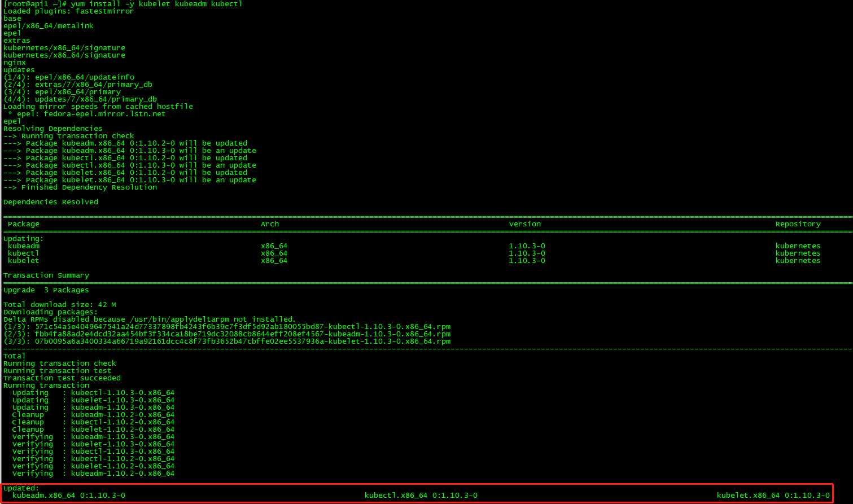Click 'kubectl.x86_64 0:1.10.3-0 will be an update' line
Image resolution: width=853 pixels, height=504 pixels.
tap(130, 165)
